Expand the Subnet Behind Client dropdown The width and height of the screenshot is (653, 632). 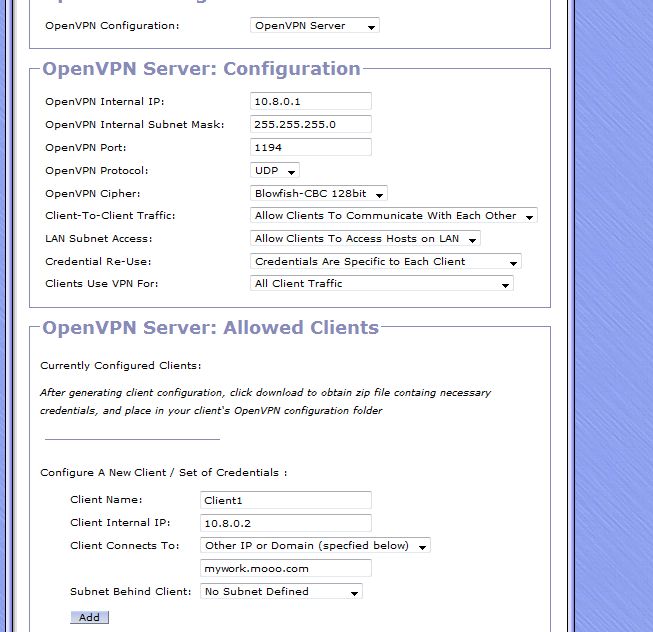pos(280,592)
